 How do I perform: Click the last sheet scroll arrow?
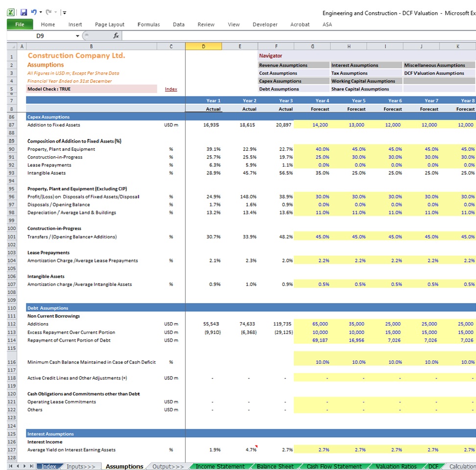(x=31, y=466)
